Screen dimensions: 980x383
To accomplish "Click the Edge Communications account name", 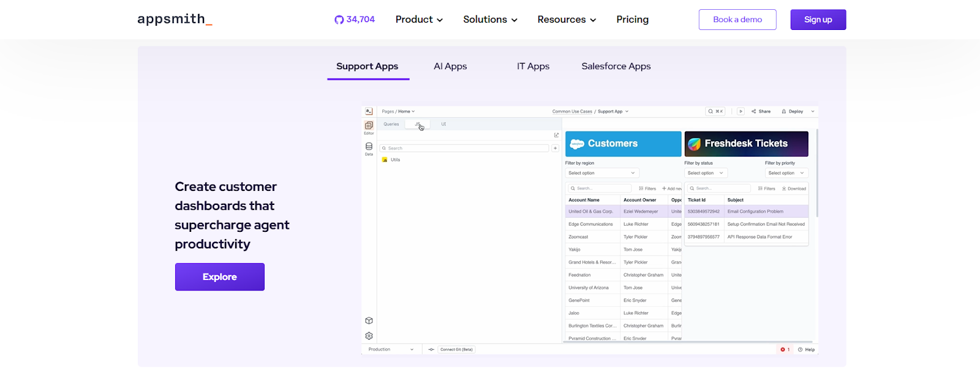I will click(x=590, y=224).
